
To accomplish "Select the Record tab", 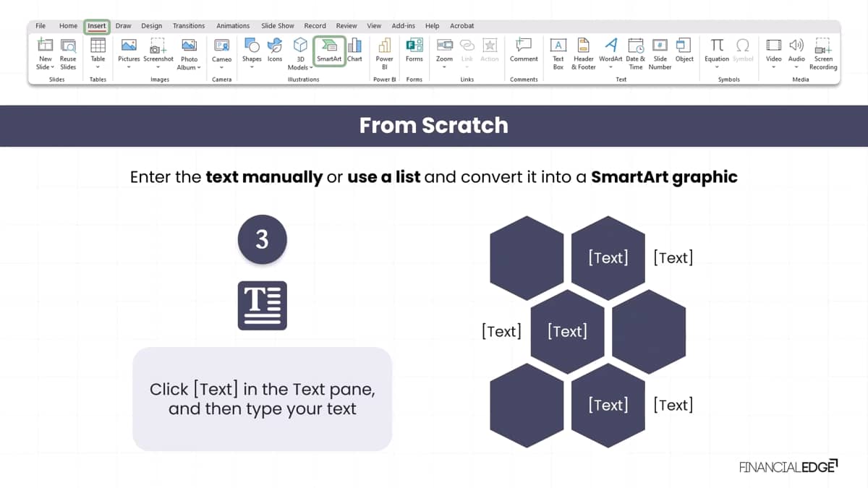I will click(x=315, y=26).
